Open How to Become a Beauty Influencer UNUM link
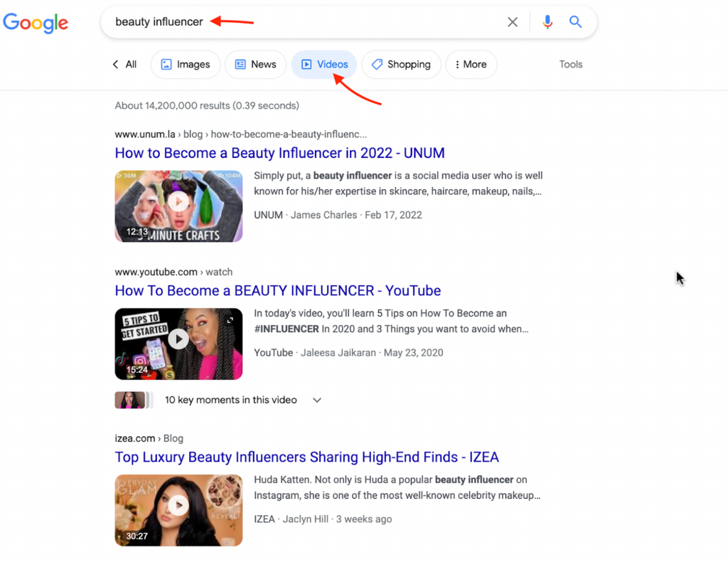This screenshot has height=562, width=728. coord(279,153)
